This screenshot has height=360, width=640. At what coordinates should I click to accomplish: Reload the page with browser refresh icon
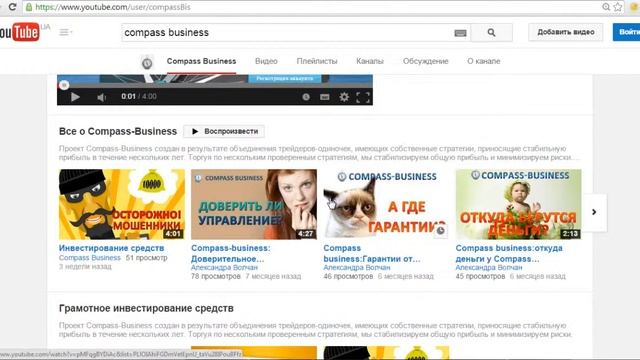[x=12, y=7]
